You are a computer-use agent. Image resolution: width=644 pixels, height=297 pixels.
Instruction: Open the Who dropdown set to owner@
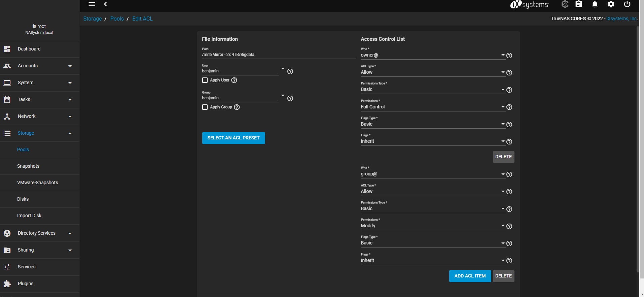pyautogui.click(x=433, y=55)
